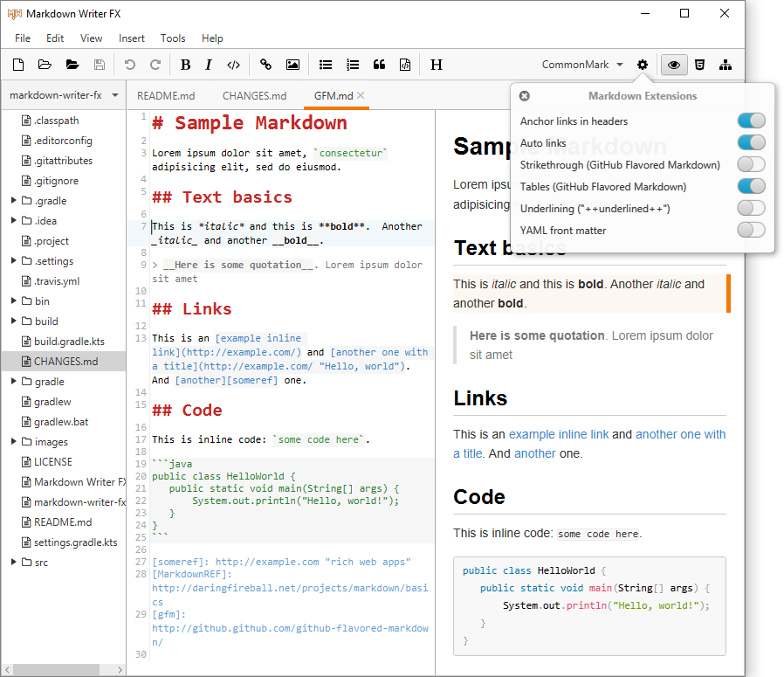Toggle the web preview eye button
Viewport: 784px width, 677px height.
(674, 65)
